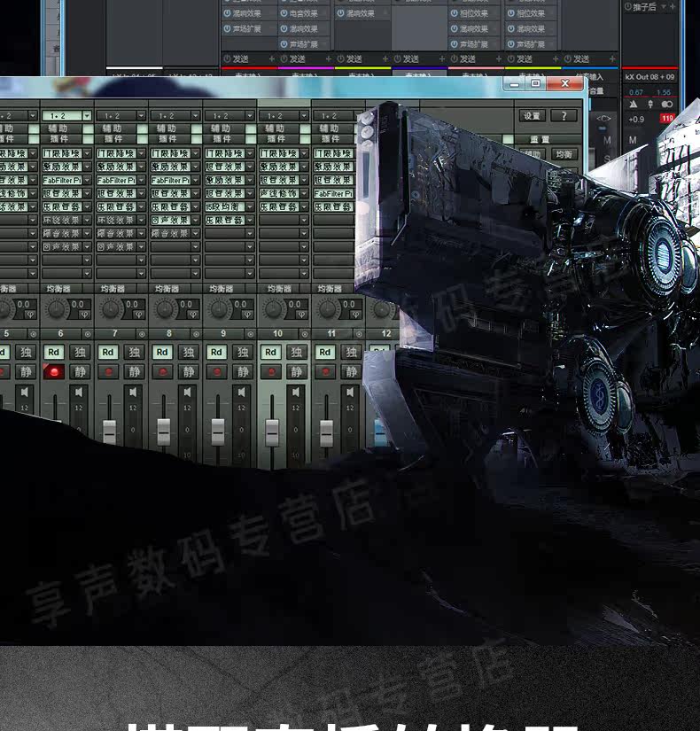Image resolution: width=700 pixels, height=731 pixels.
Task: Click the speaker monitor icon on channel 8
Action: (x=187, y=392)
